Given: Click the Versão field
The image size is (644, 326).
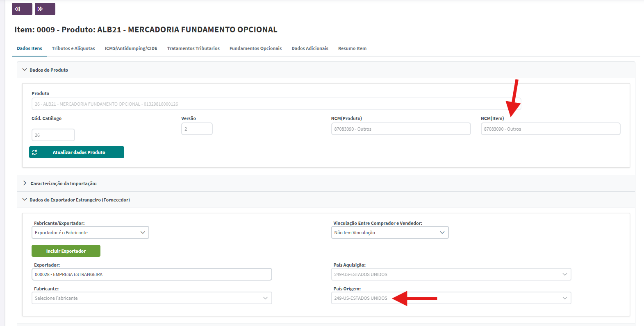Looking at the screenshot, I should (x=197, y=129).
